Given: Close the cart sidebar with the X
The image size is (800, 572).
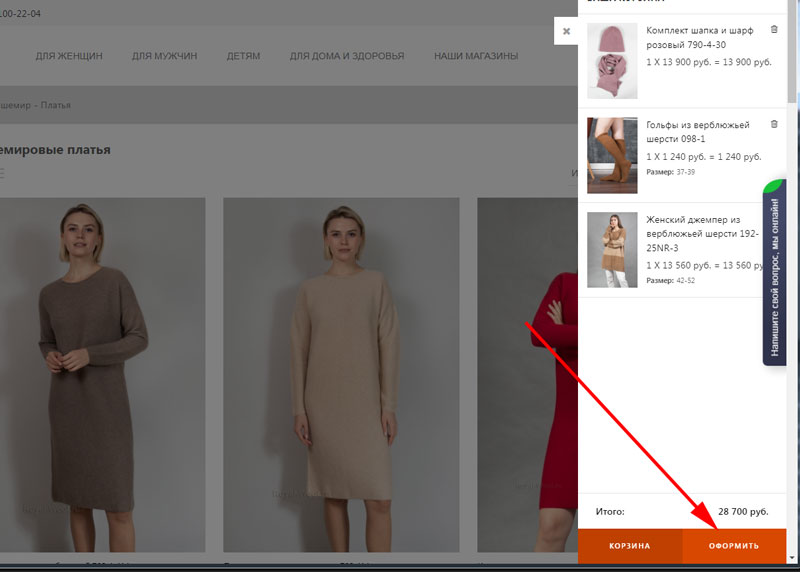Looking at the screenshot, I should tap(566, 31).
